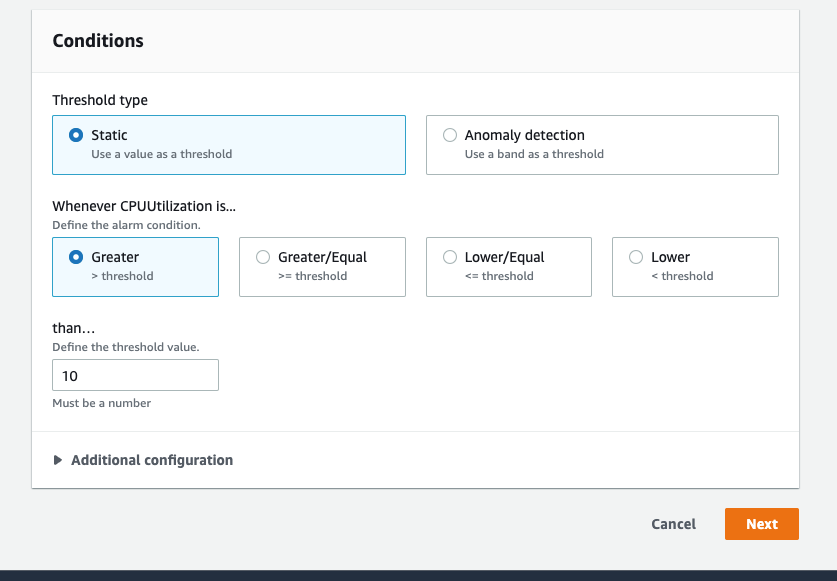Choose the Anomaly detection radio button
The width and height of the screenshot is (837, 581).
pyautogui.click(x=450, y=135)
